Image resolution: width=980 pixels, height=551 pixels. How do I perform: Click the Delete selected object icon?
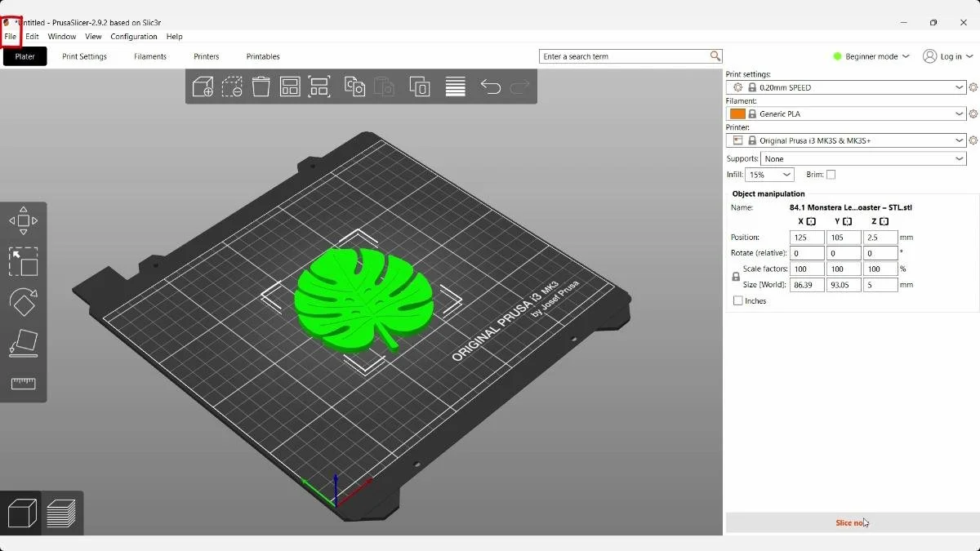(232, 87)
